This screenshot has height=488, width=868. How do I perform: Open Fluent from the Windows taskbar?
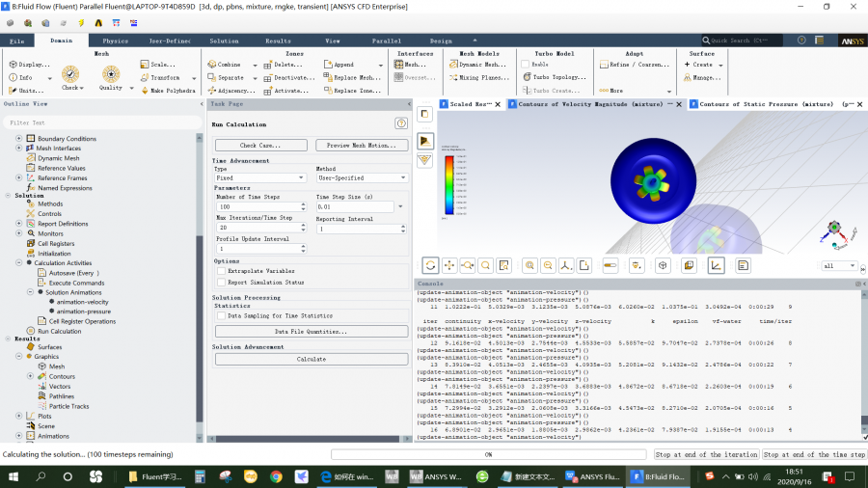click(654, 476)
